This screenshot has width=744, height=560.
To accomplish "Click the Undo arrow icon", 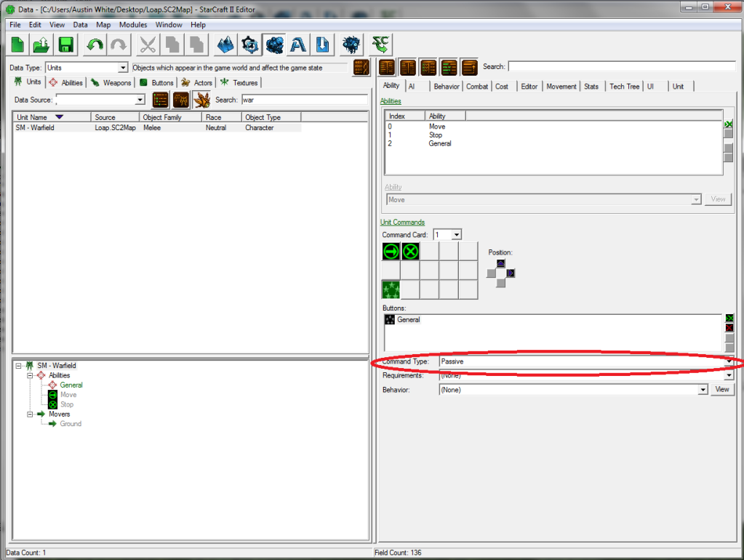I will click(95, 45).
